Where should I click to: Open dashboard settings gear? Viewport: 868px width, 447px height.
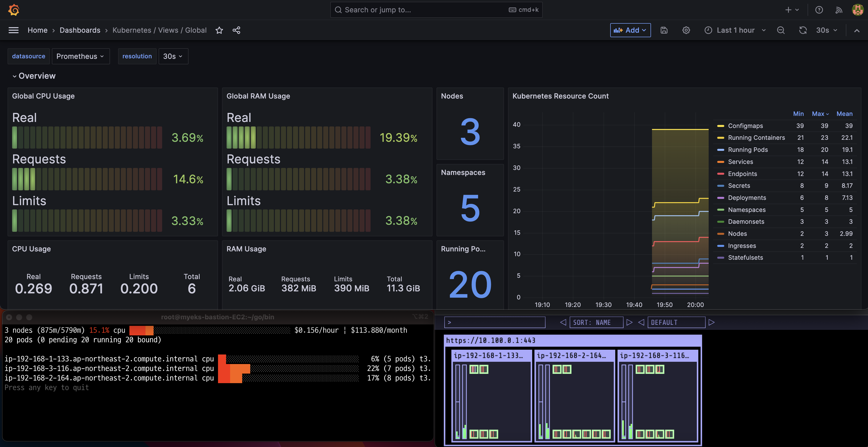click(x=686, y=30)
